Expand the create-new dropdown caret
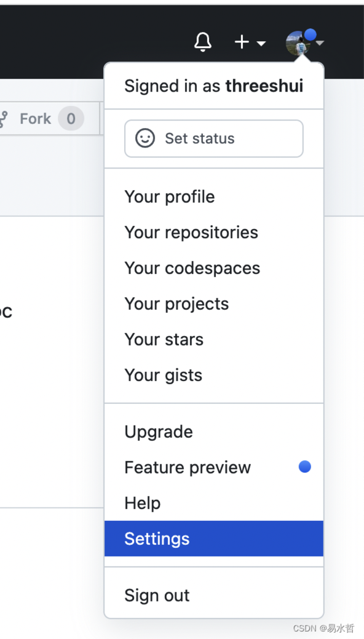 click(x=261, y=43)
